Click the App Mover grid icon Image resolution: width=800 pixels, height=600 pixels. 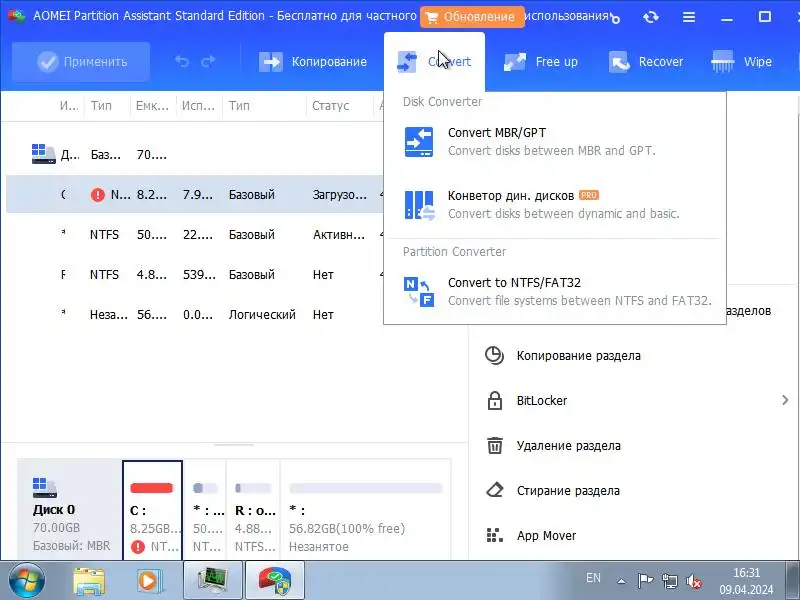(x=494, y=535)
